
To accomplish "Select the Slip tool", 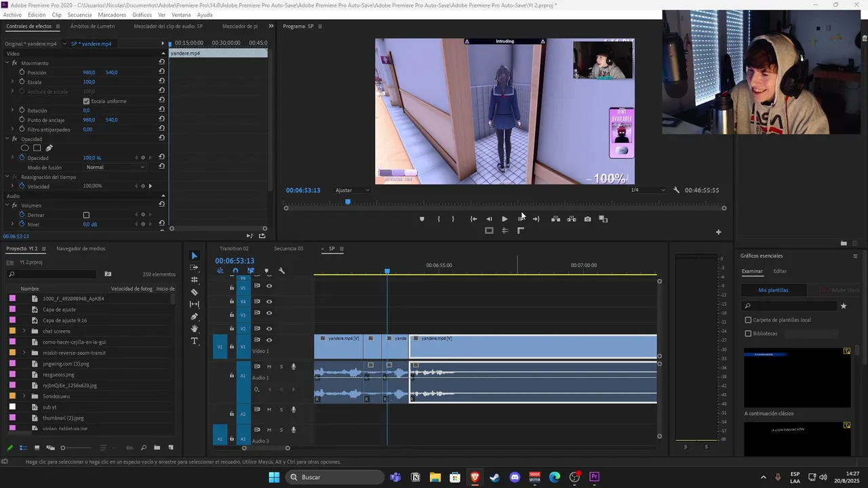I will click(195, 304).
